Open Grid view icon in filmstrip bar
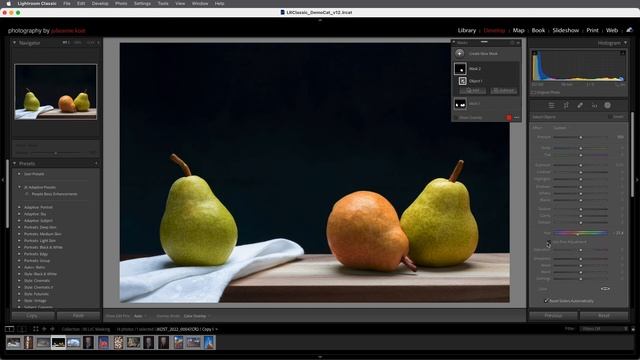Image resolution: width=640 pixels, height=360 pixels. pos(36,329)
